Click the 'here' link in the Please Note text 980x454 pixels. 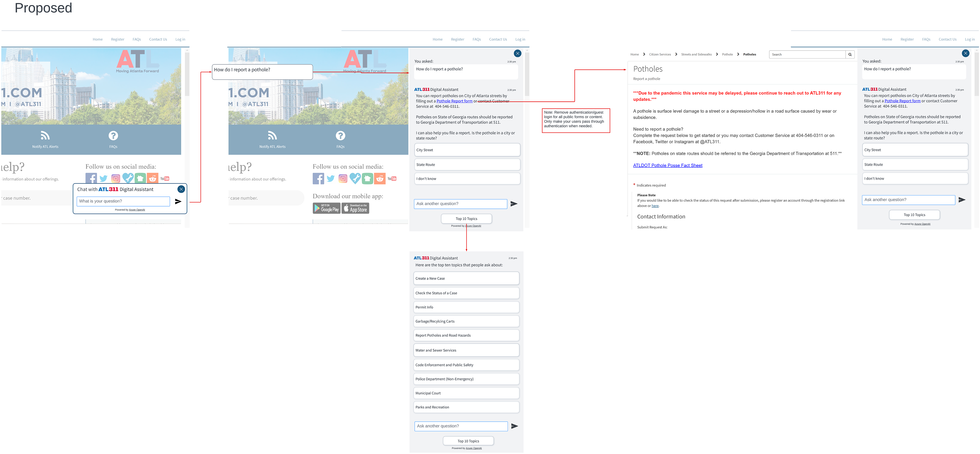pos(655,206)
